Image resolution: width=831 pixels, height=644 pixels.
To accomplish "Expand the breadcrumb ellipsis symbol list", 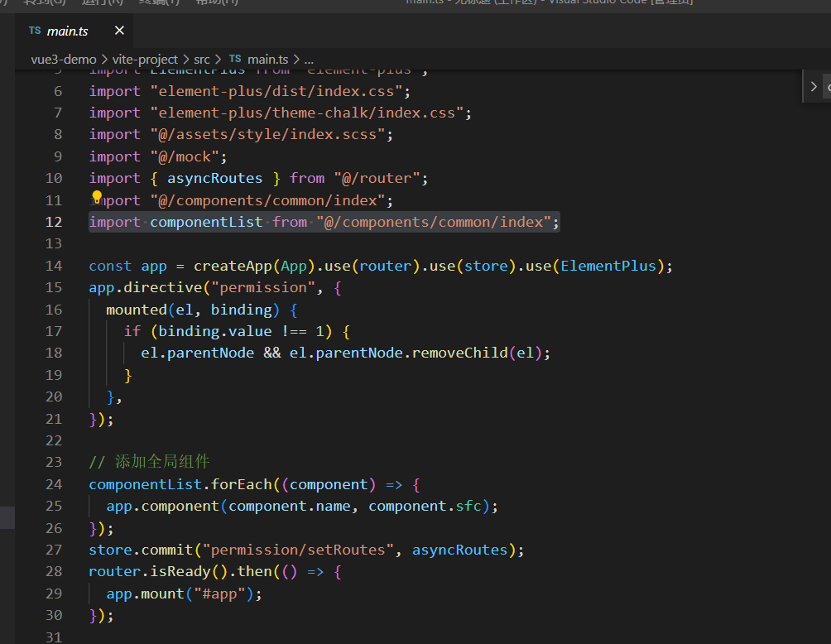I will [x=309, y=59].
